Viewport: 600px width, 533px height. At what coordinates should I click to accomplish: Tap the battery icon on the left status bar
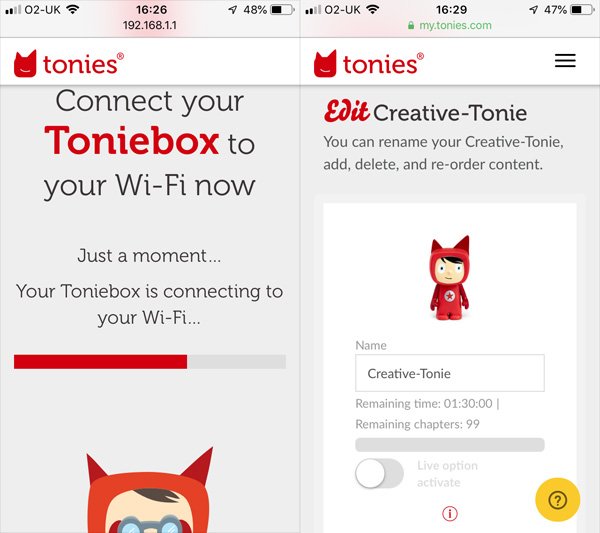point(282,9)
